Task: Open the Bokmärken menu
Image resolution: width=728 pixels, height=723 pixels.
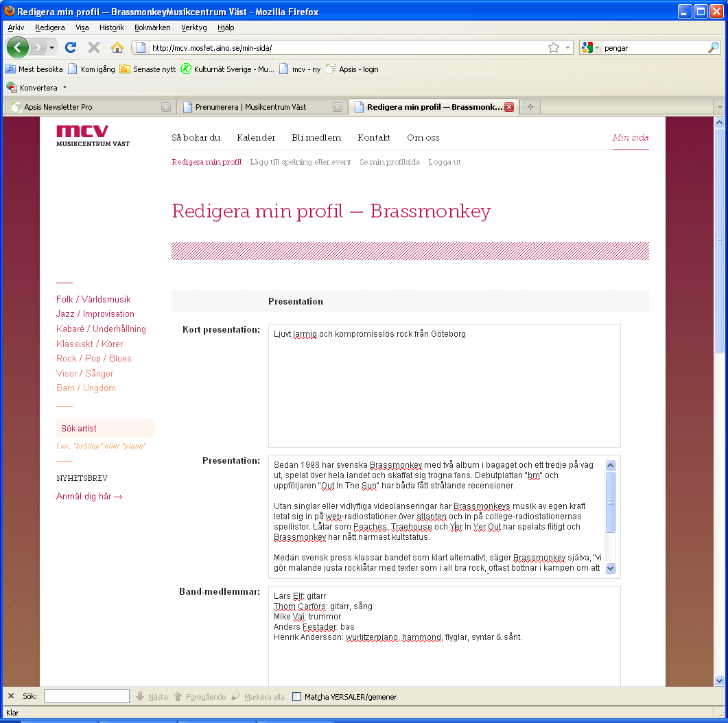Action: point(152,27)
